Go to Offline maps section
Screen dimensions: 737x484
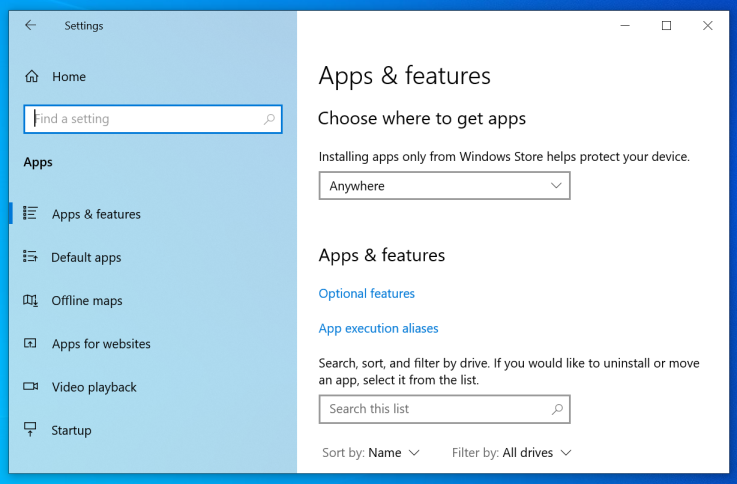coord(153,300)
